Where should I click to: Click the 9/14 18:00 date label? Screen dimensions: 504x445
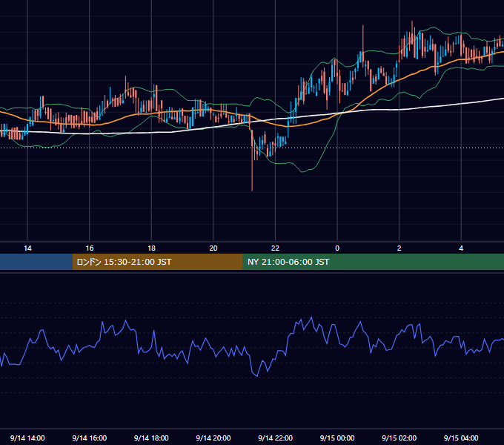coord(151,438)
